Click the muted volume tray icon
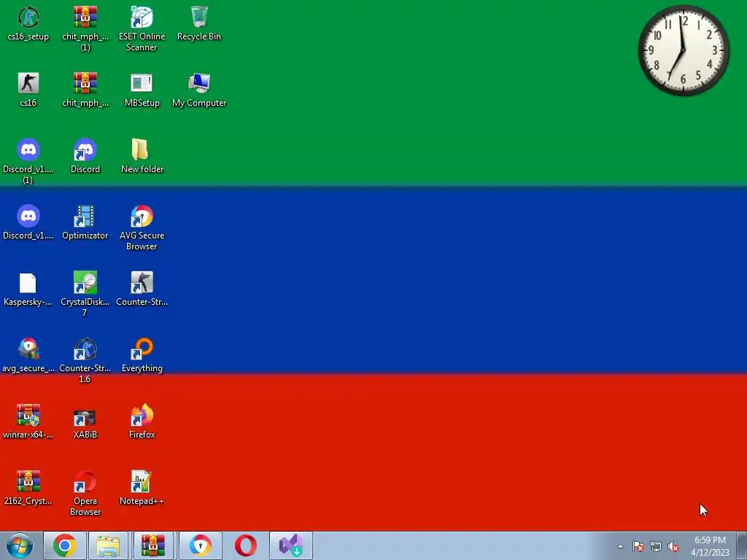 point(673,546)
